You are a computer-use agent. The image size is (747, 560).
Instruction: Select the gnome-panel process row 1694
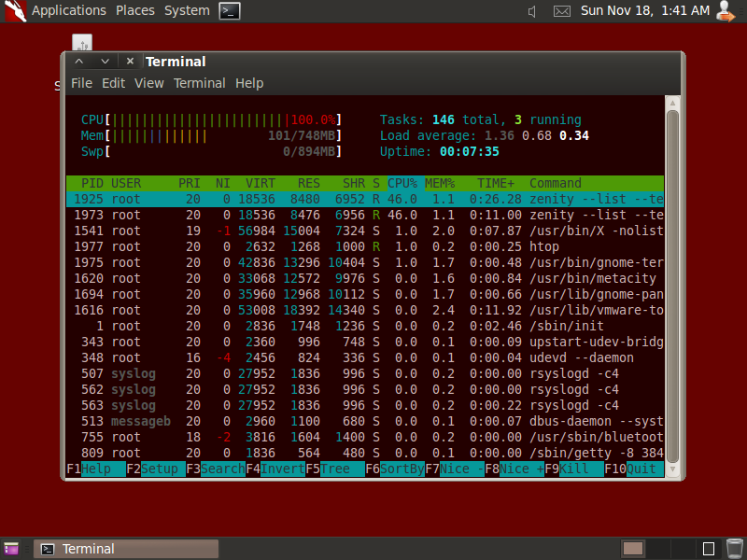pyautogui.click(x=365, y=294)
